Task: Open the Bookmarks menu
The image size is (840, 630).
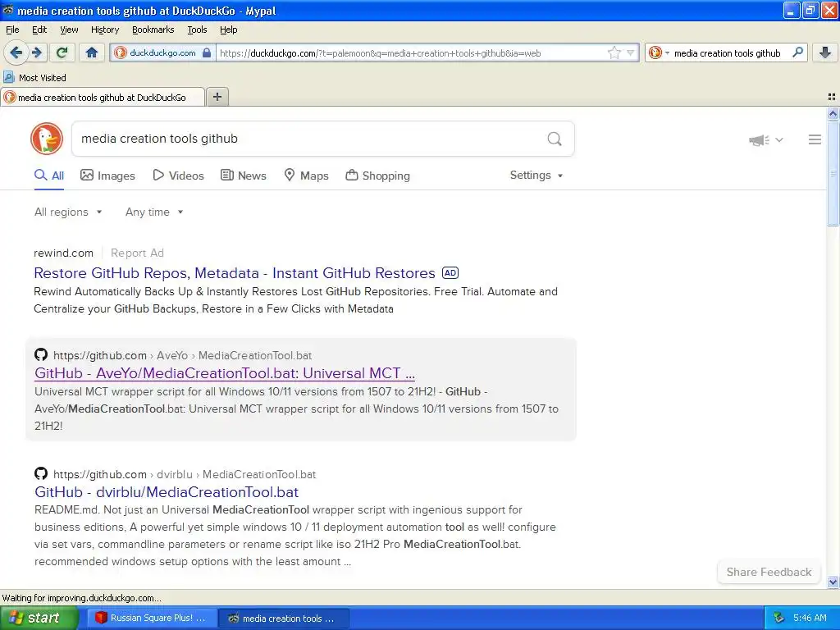Action: tap(153, 30)
